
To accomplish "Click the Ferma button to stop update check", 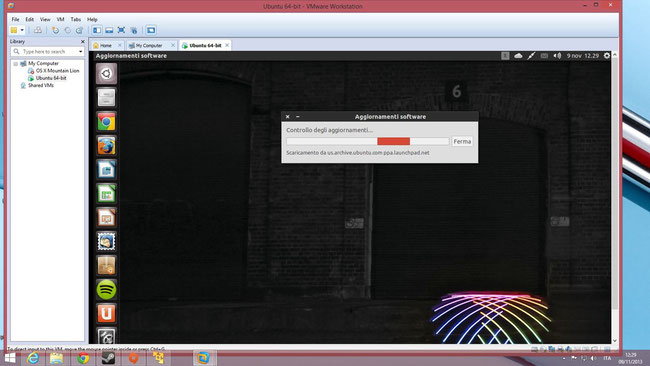I will coord(462,141).
